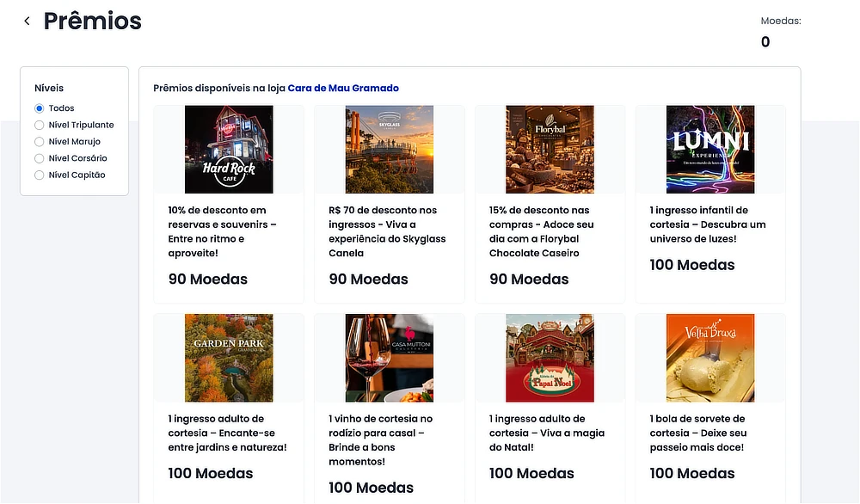Screen dimensions: 860x504
Task: Click the Moedas balance value 0
Action: 765,41
